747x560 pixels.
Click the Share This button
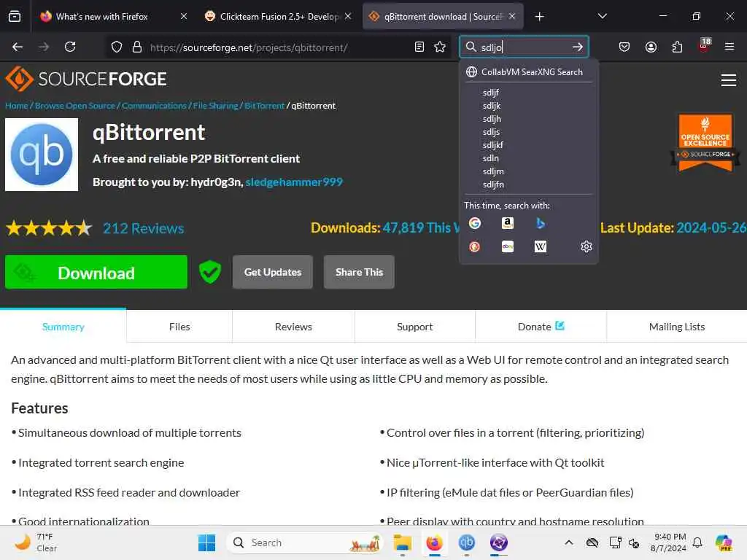click(x=359, y=272)
